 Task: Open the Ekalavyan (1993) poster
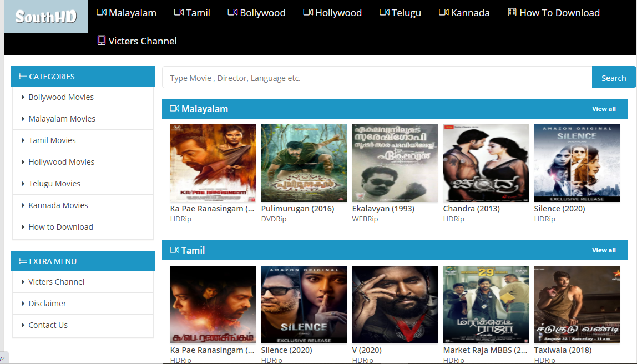point(395,163)
